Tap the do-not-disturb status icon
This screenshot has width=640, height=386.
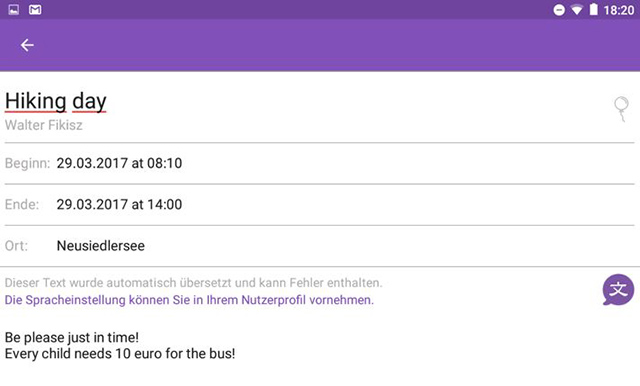pos(559,10)
